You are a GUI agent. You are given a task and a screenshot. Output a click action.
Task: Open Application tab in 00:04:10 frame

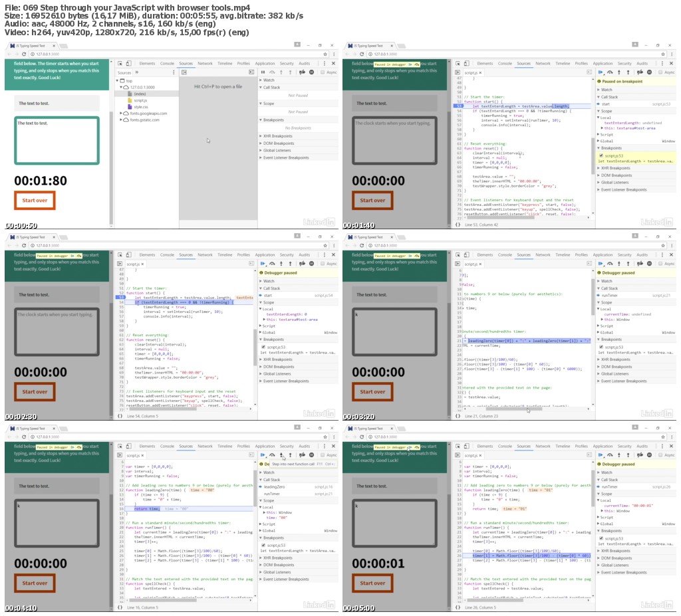pos(265,447)
